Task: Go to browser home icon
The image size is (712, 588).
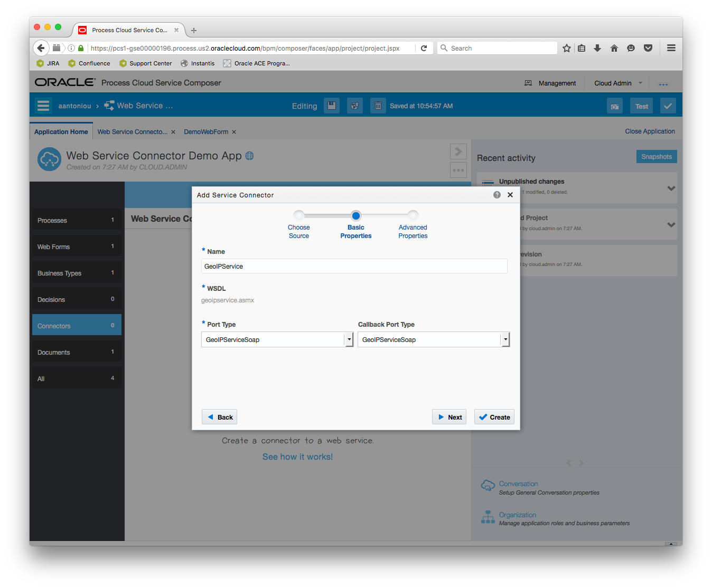Action: point(614,48)
